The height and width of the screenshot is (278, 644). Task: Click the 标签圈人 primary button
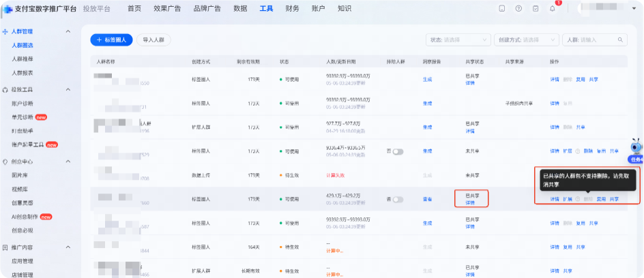point(112,40)
